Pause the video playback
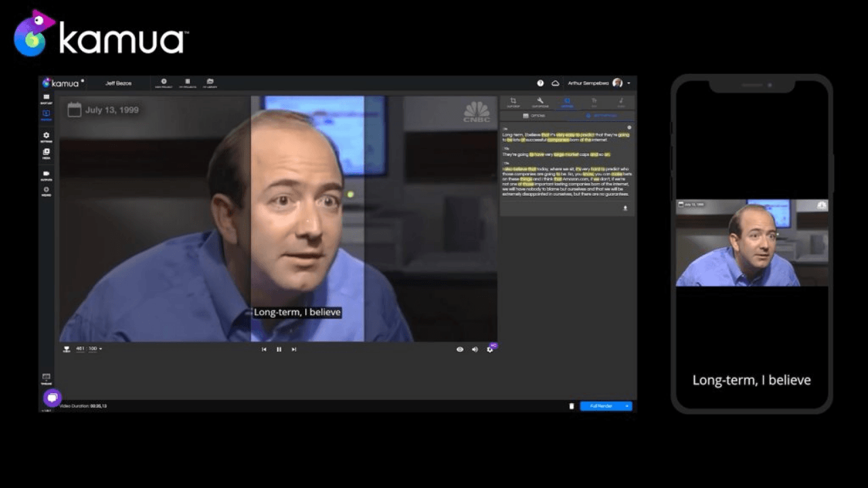 click(x=279, y=349)
